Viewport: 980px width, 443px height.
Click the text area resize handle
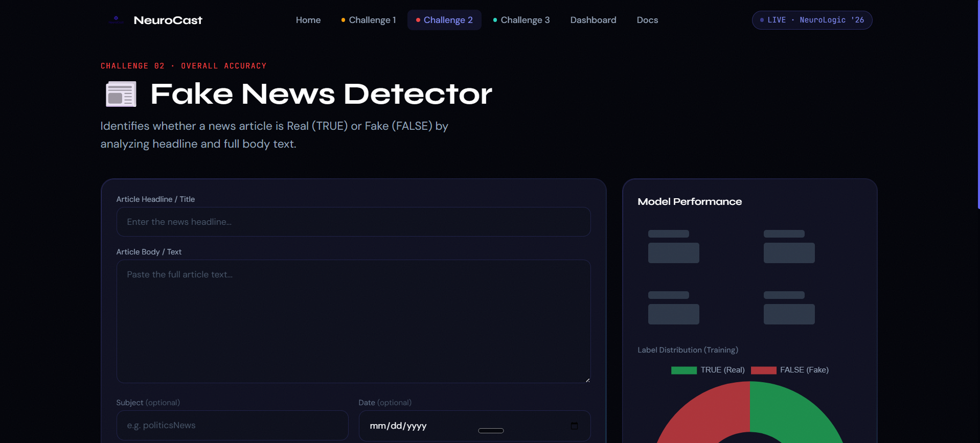click(x=587, y=380)
